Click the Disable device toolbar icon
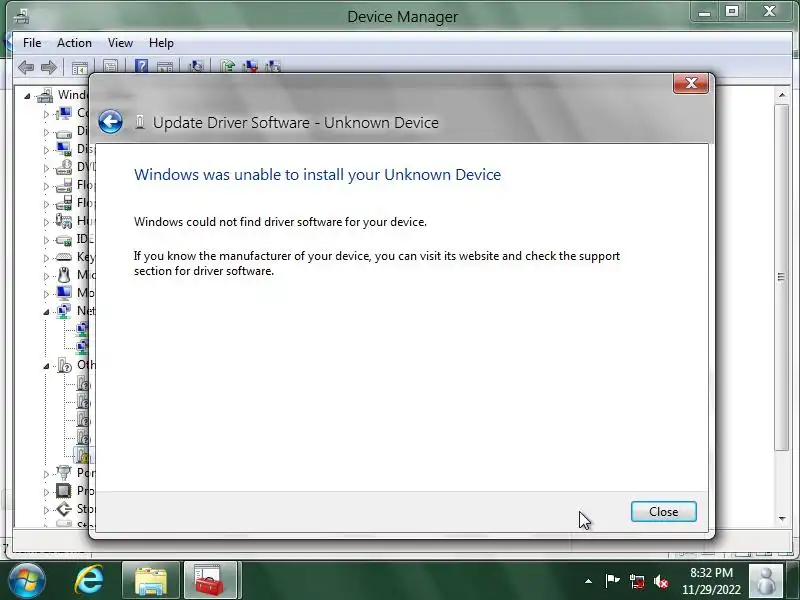Image resolution: width=800 pixels, height=600 pixels. click(x=273, y=66)
